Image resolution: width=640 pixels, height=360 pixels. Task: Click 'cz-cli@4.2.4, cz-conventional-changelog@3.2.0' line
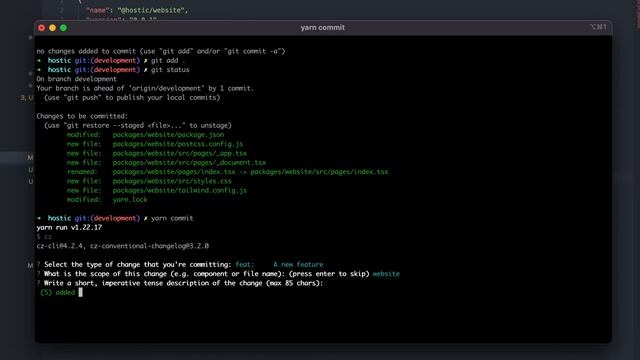click(x=122, y=246)
